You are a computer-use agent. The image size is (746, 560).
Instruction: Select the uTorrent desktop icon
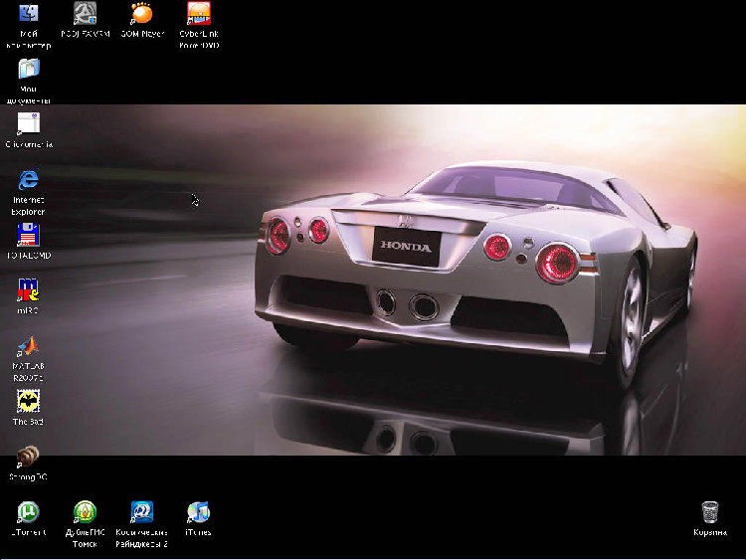coord(29,512)
